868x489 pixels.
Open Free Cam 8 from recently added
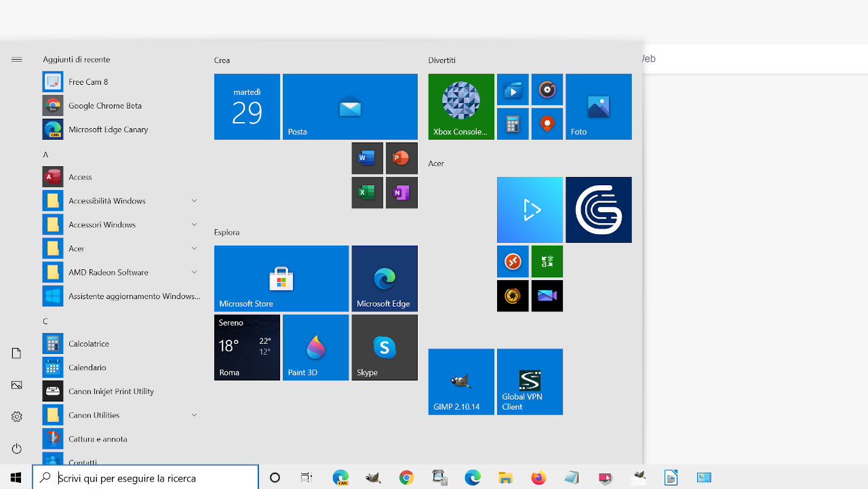pyautogui.click(x=121, y=82)
